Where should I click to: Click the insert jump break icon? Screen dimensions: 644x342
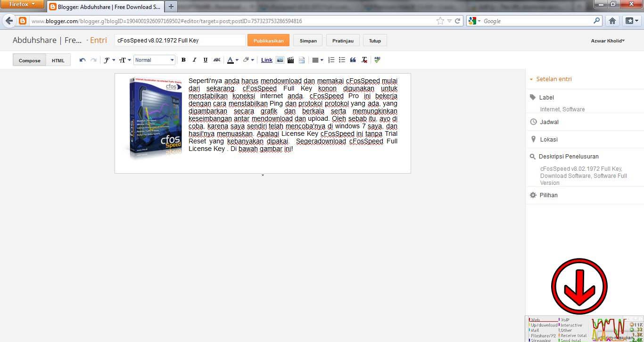(x=302, y=60)
